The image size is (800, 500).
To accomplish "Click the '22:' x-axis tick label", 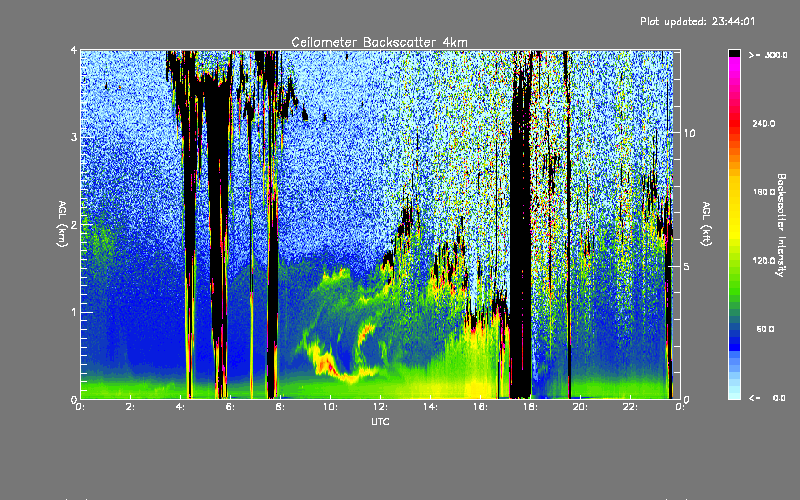I will (x=630, y=407).
